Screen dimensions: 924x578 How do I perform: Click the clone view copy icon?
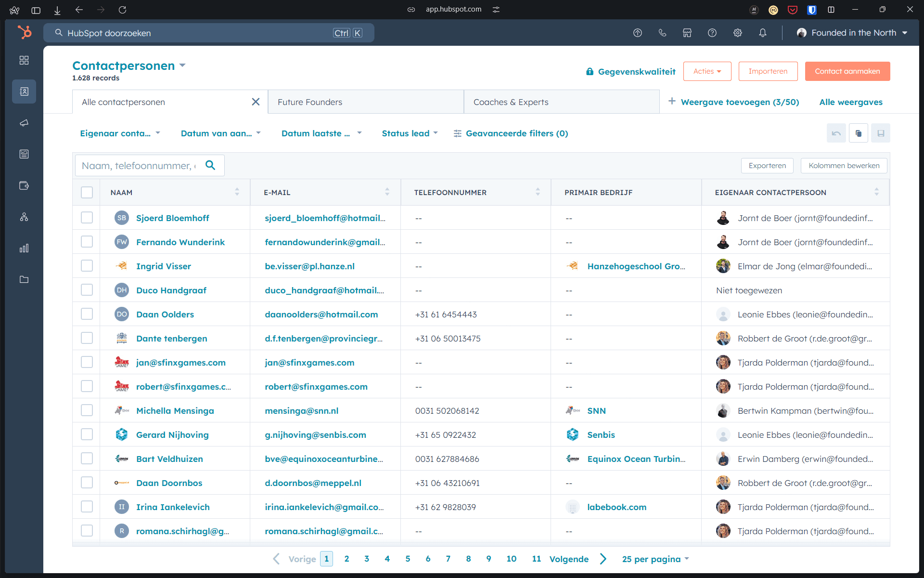tap(859, 133)
